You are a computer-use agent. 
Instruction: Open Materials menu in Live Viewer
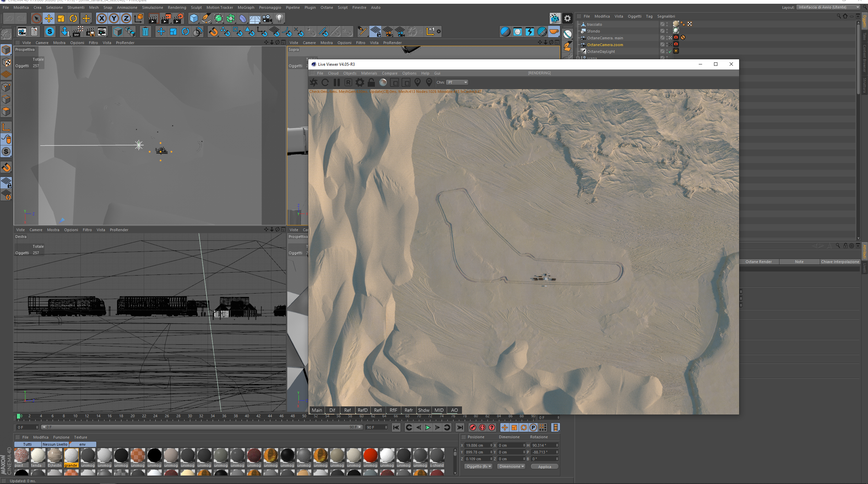tap(369, 73)
